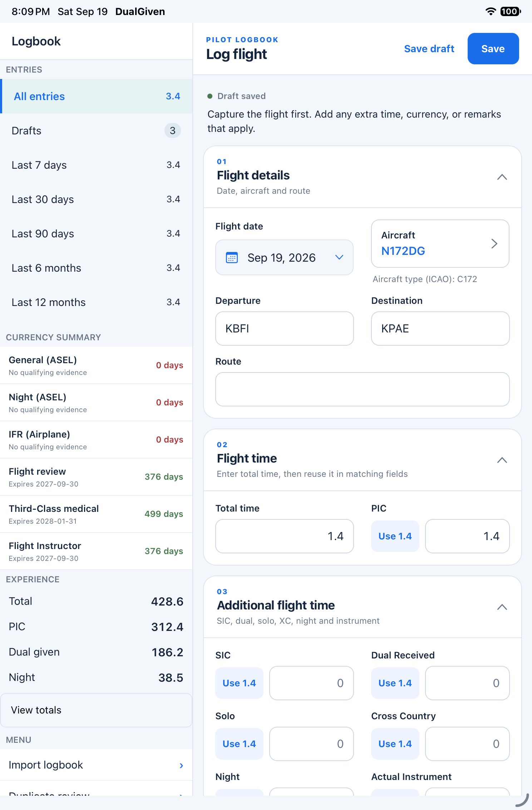
Task: Edit the SIC time value field
Action: (311, 683)
